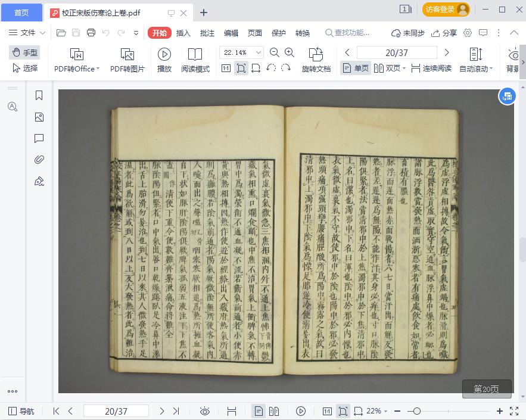This screenshot has width=526, height=420.
Task: Switch to 单页 single page view
Action: point(356,68)
